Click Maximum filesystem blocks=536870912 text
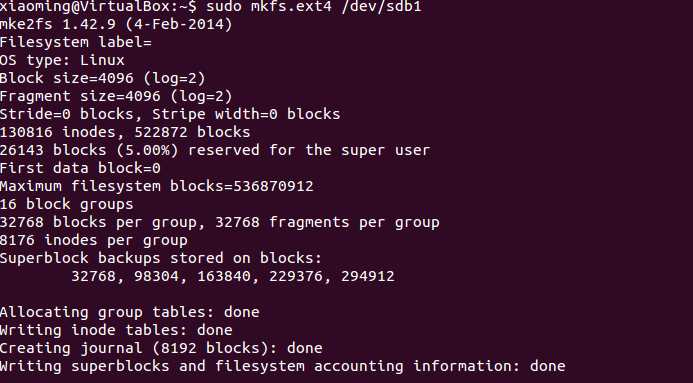 [156, 186]
